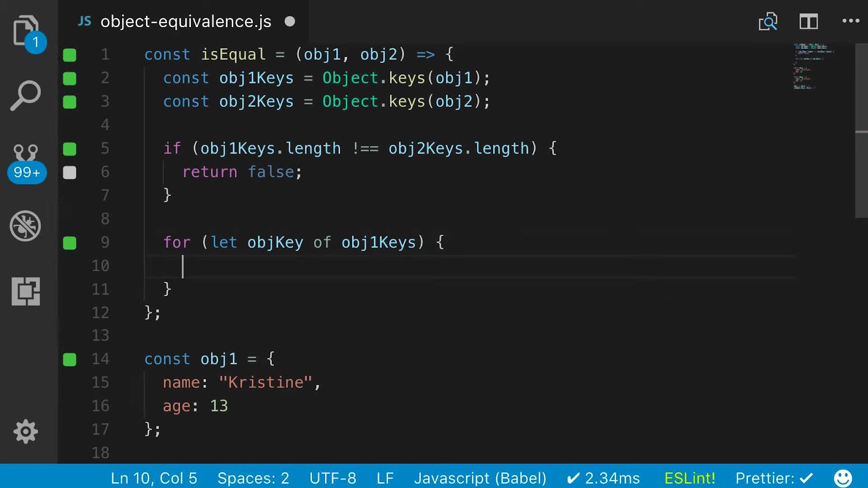Click the 'name' property on line 15

click(182, 382)
